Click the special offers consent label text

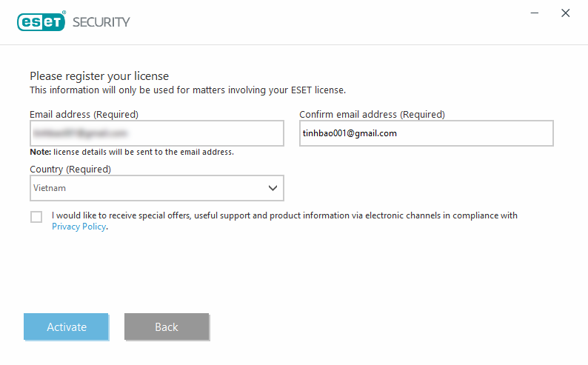(284, 215)
